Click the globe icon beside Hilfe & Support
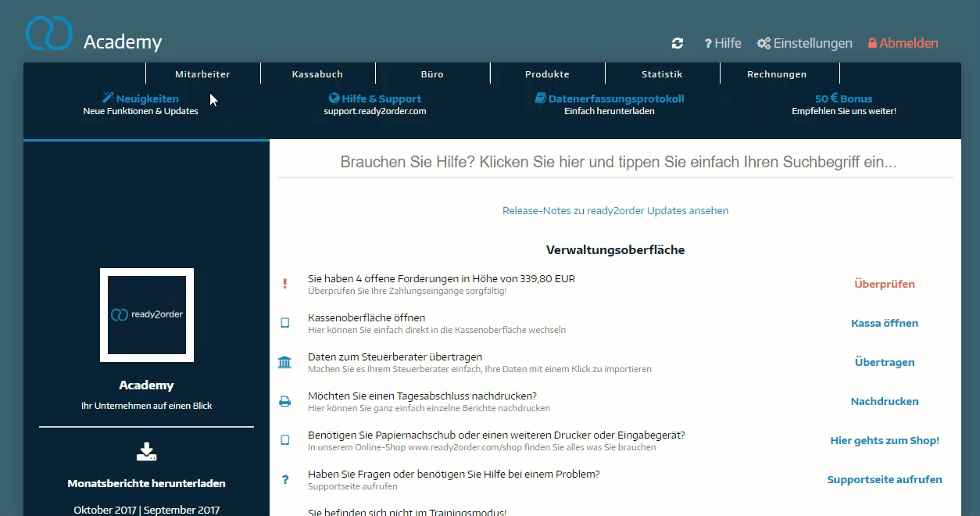 click(334, 99)
